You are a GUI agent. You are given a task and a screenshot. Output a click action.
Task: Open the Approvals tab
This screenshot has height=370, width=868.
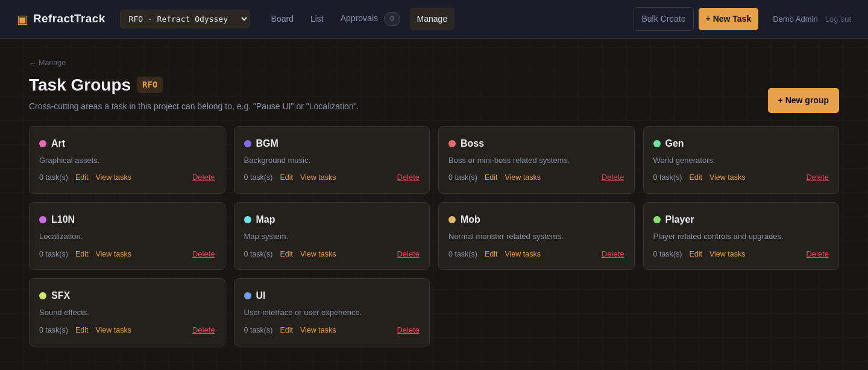click(359, 19)
